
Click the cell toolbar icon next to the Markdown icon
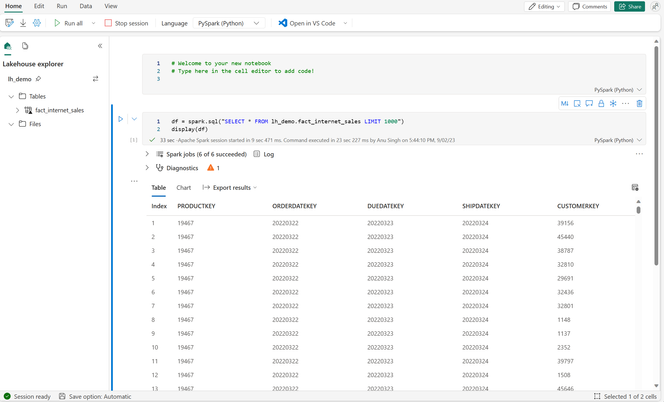coord(577,103)
